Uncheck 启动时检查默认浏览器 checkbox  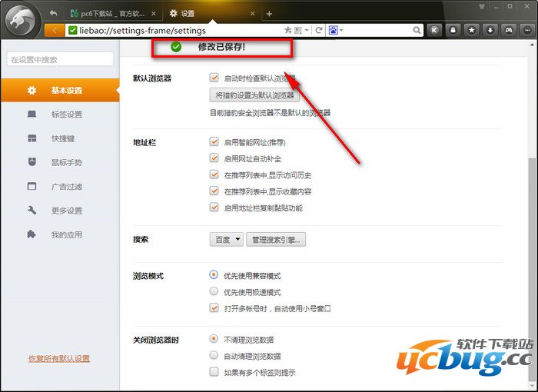(x=214, y=78)
